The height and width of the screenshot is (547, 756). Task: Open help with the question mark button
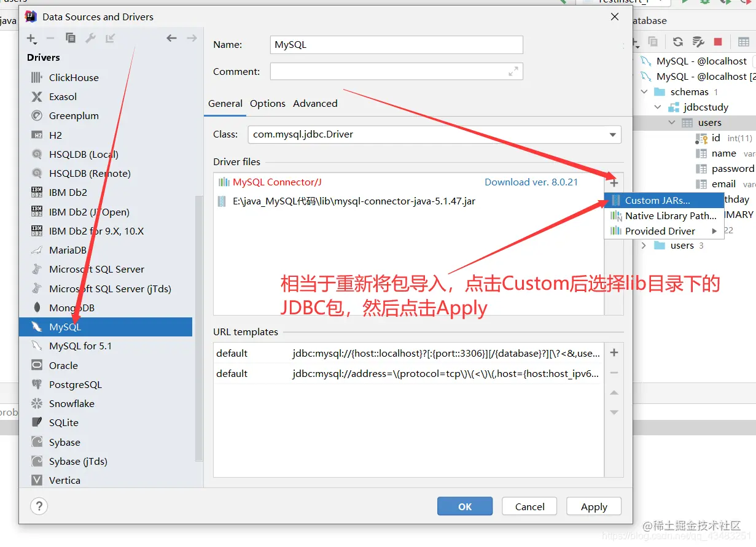39,506
